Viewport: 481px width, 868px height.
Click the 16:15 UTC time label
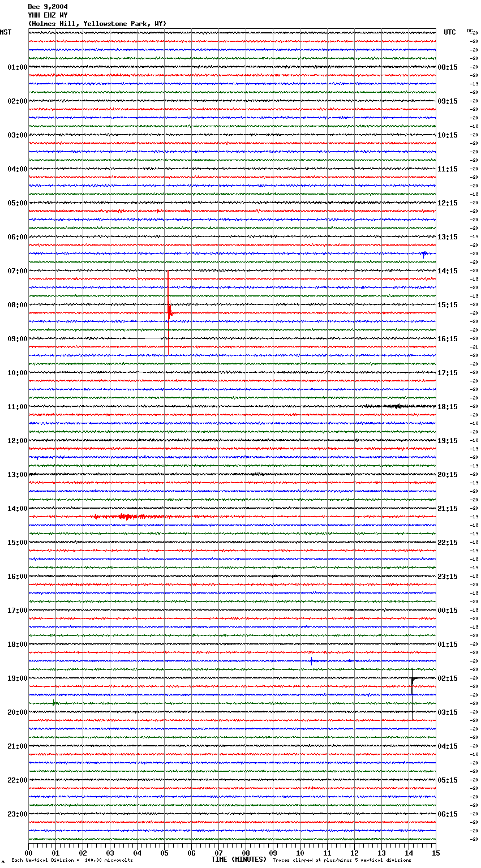click(x=448, y=339)
